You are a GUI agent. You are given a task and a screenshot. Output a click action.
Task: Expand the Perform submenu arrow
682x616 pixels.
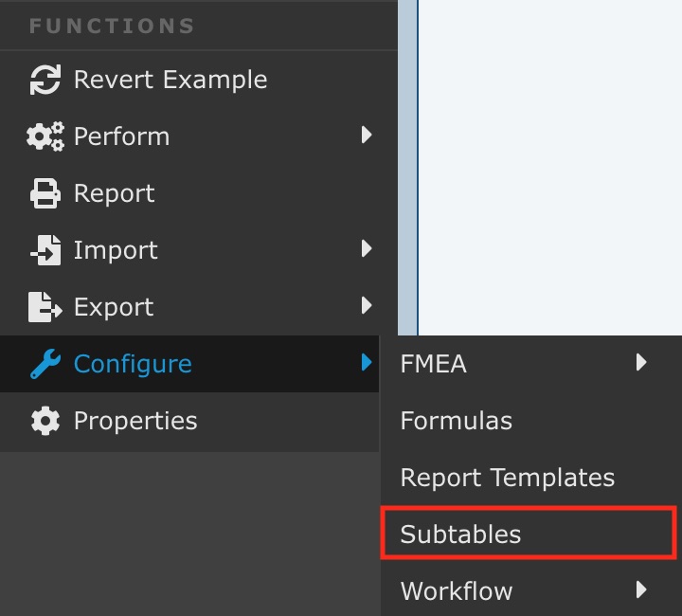(x=367, y=136)
